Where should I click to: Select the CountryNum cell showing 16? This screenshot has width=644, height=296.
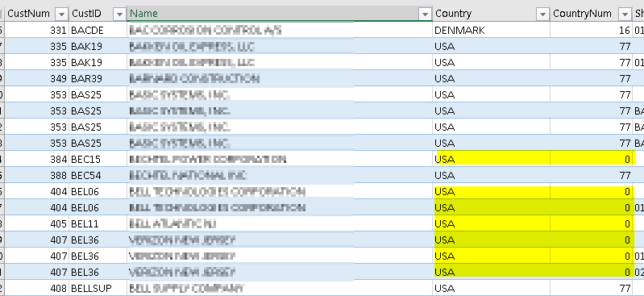[x=592, y=30]
